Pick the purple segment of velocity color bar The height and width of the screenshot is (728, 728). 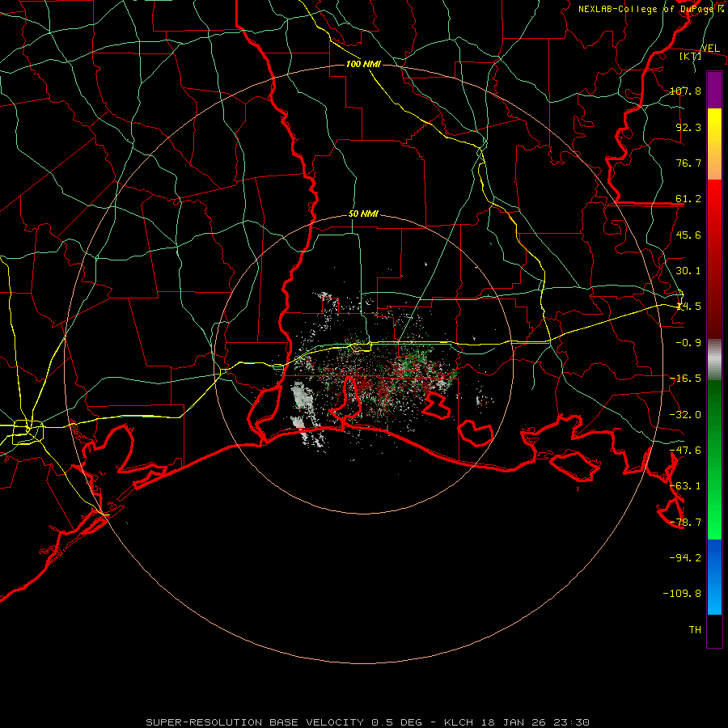[x=714, y=90]
